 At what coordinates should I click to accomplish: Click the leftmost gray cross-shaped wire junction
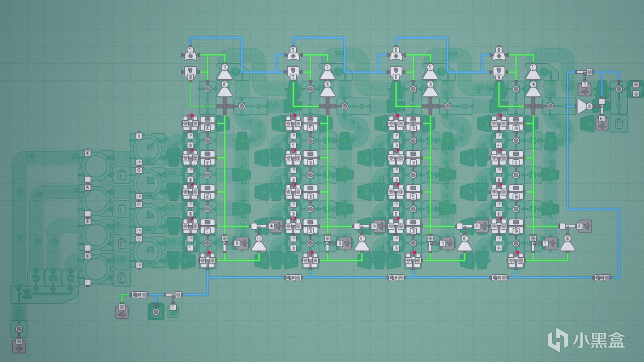click(x=225, y=107)
